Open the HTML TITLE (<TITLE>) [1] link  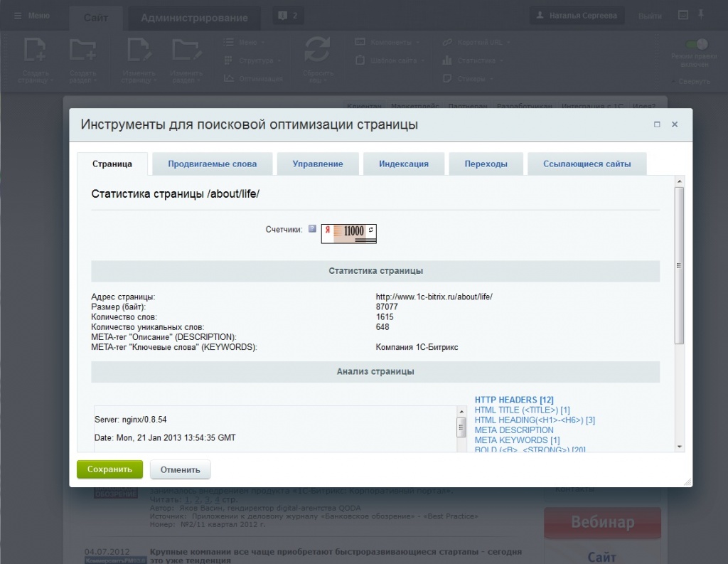(x=522, y=410)
